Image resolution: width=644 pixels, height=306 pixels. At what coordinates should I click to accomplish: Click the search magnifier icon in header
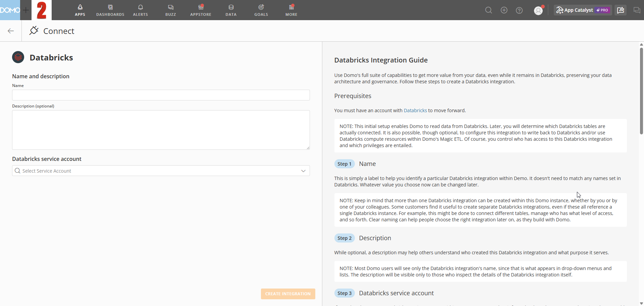489,10
